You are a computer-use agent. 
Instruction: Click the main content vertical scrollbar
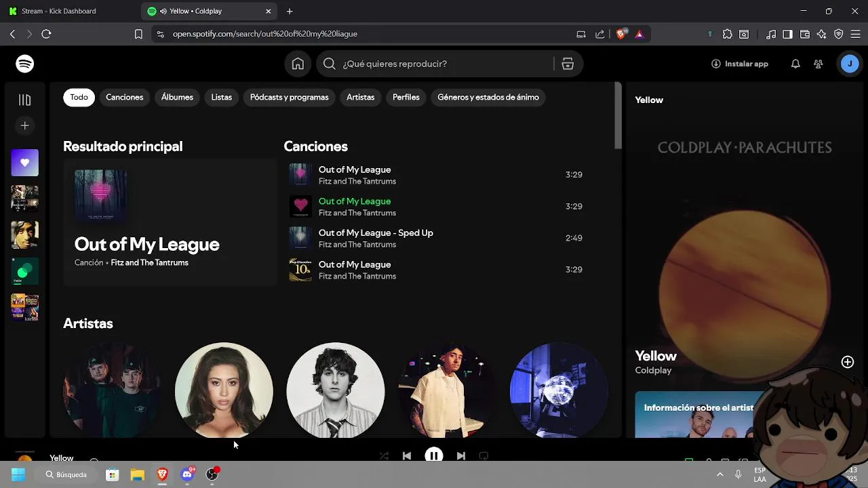pos(618,115)
